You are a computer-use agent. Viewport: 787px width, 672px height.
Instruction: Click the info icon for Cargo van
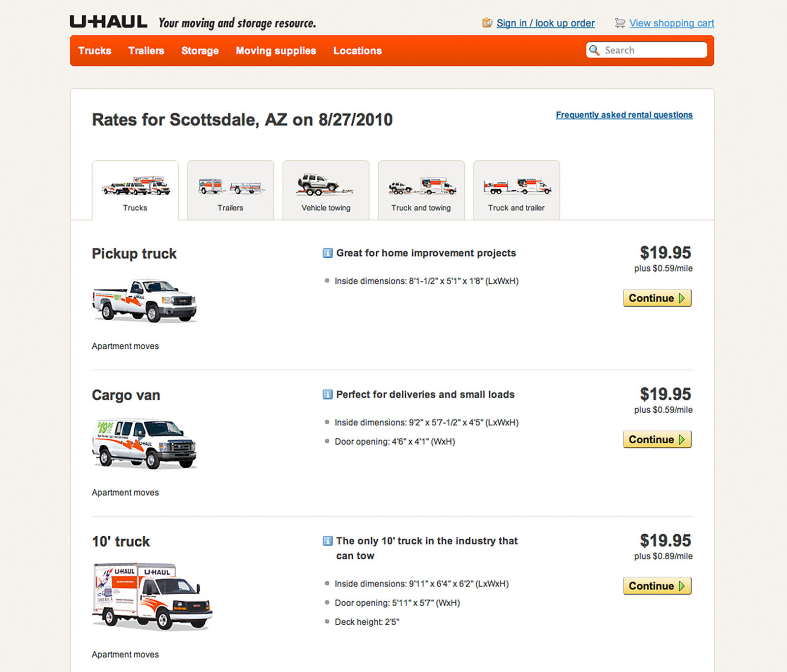click(327, 395)
